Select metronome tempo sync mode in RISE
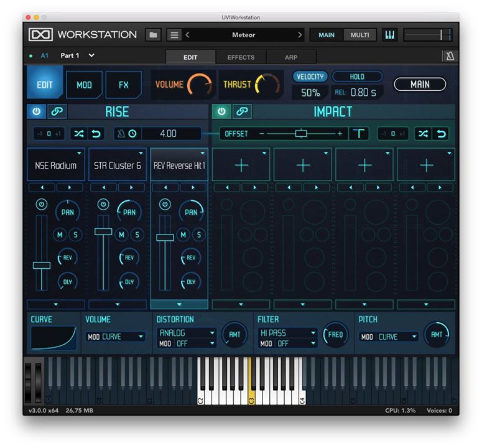Viewport: 482px width, 448px height. (x=121, y=134)
